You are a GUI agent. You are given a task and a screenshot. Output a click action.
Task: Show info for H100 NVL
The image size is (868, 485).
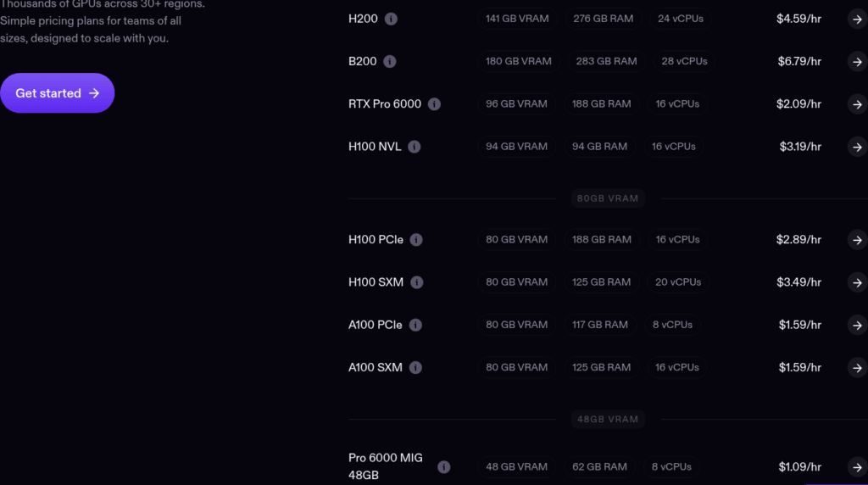tap(414, 147)
